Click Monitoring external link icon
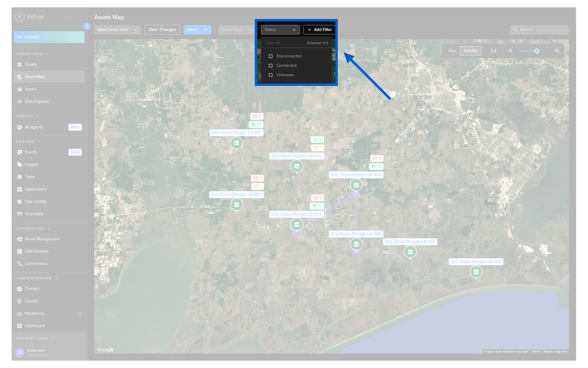 tap(80, 313)
